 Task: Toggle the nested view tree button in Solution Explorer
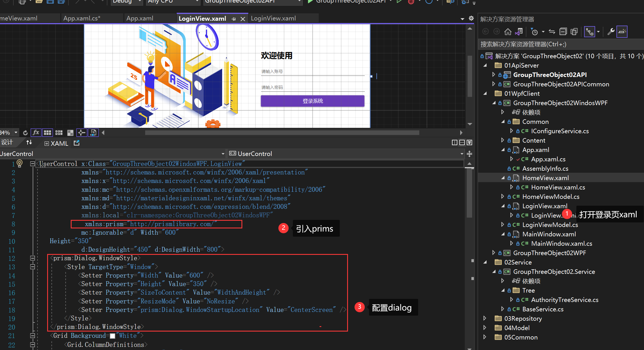(x=589, y=32)
